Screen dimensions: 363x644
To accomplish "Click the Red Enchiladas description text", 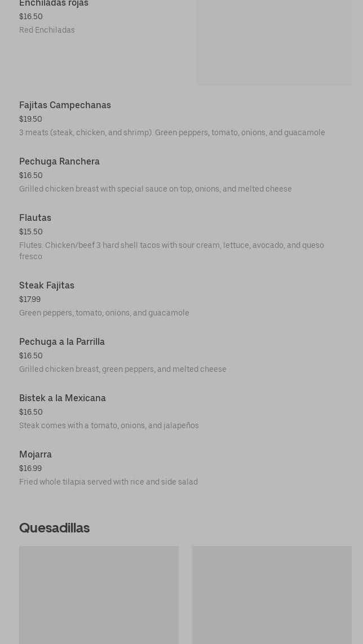I will click(47, 30).
